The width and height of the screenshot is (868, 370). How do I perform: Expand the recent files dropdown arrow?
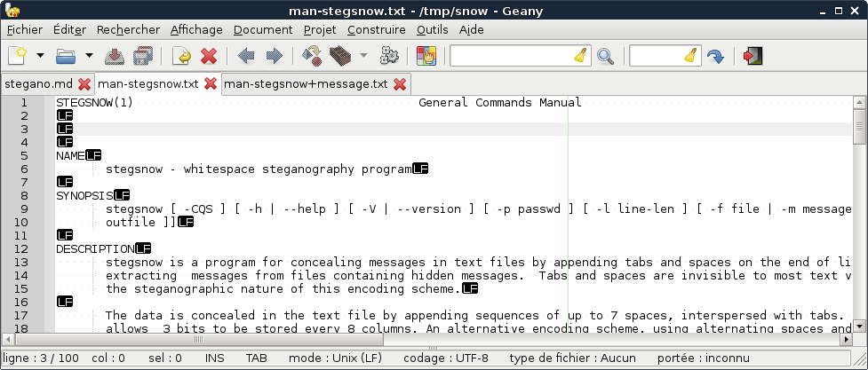89,56
